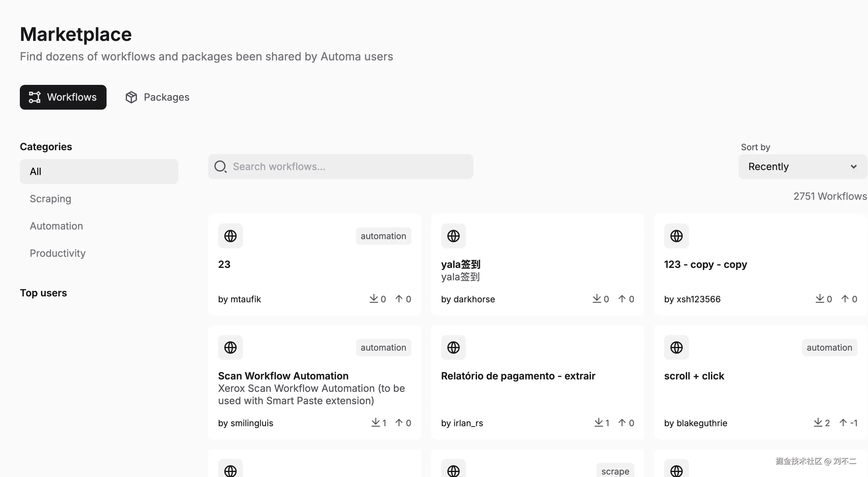Open the 'Scan Workflow Automation' workflow title
868x477 pixels.
point(283,376)
